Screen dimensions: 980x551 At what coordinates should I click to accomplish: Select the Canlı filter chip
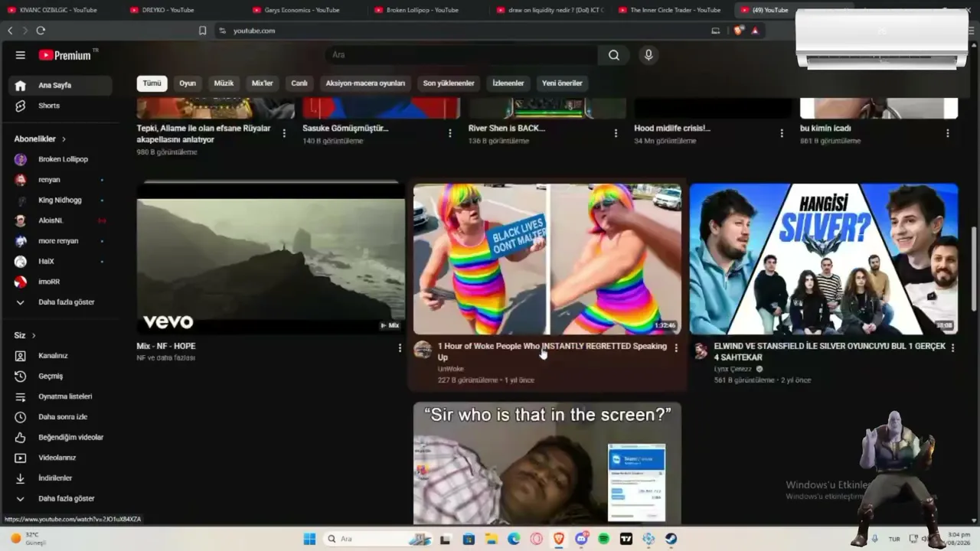point(299,83)
